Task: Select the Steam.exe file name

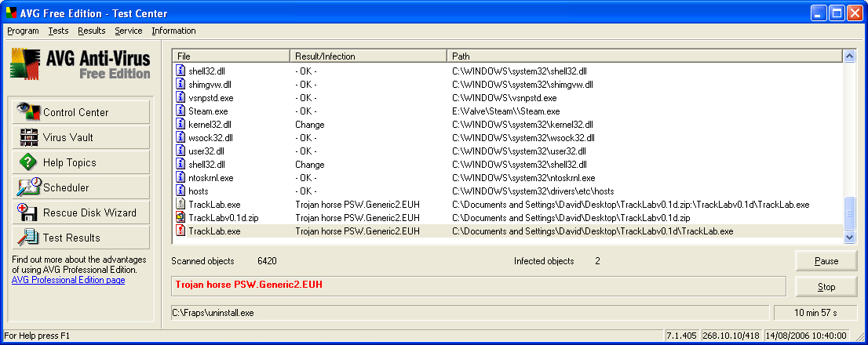Action: point(208,111)
